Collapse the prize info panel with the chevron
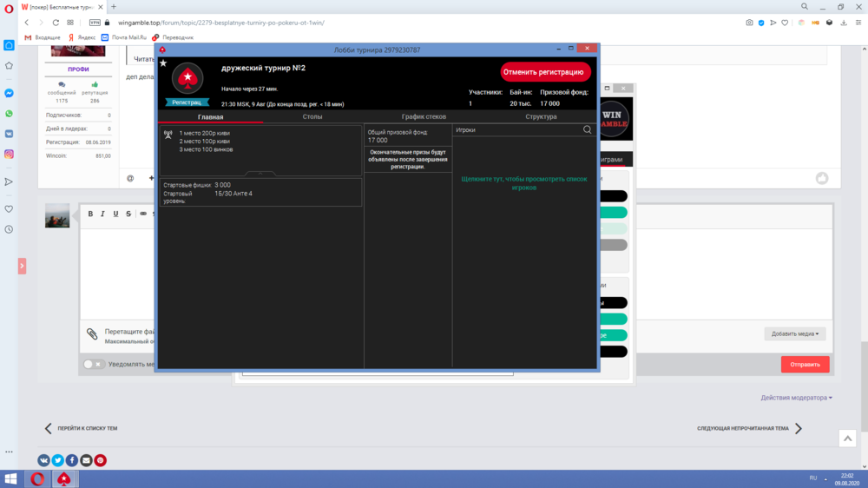Image resolution: width=868 pixels, height=488 pixels. click(260, 174)
